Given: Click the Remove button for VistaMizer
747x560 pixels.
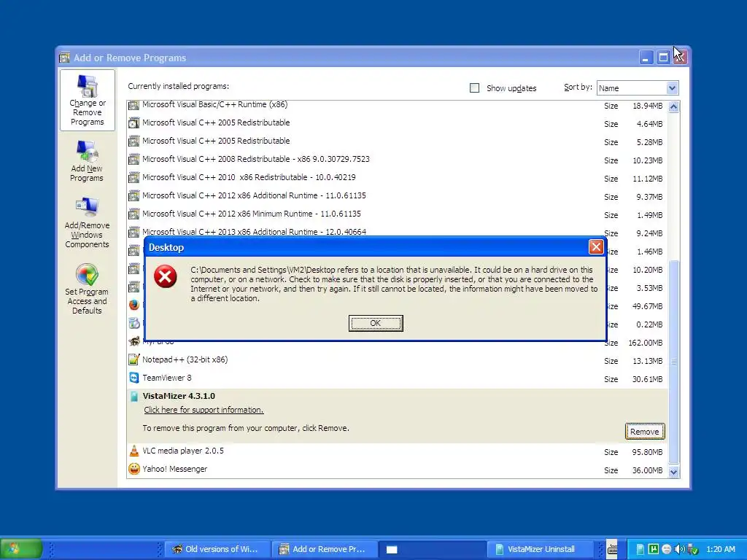Looking at the screenshot, I should 645,432.
